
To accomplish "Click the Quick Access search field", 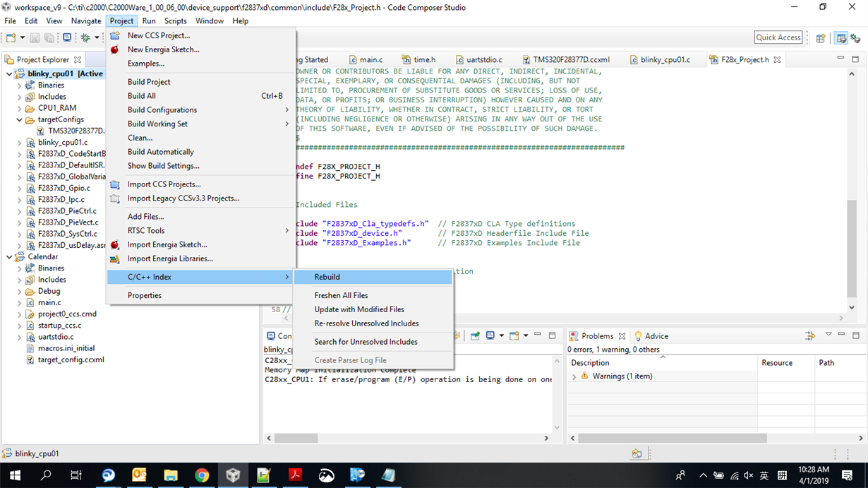I will click(778, 37).
